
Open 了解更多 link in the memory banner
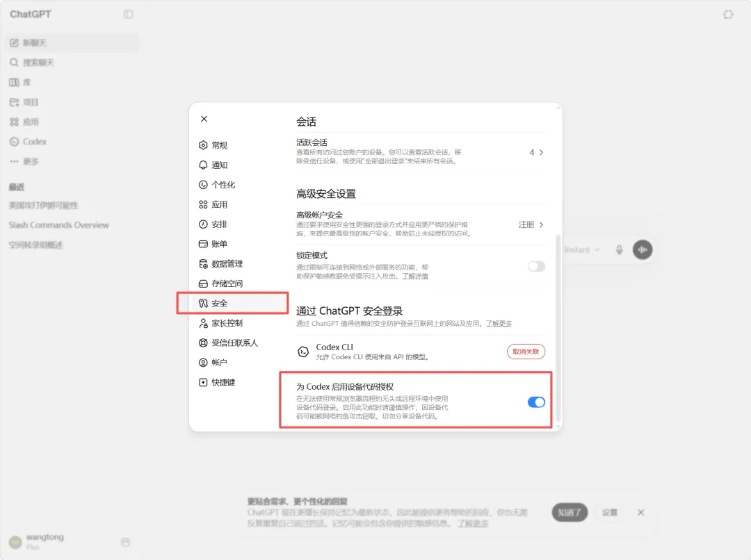pos(473,523)
